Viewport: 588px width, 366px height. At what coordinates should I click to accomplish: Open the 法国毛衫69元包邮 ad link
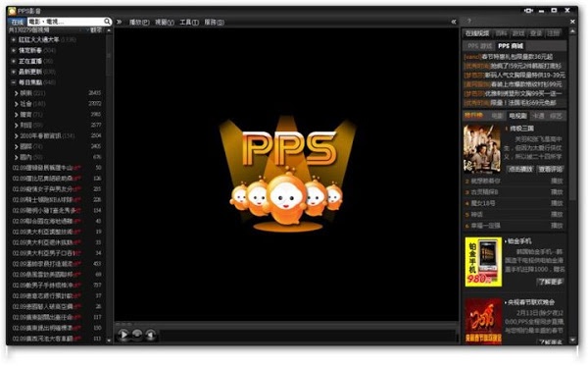point(523,102)
